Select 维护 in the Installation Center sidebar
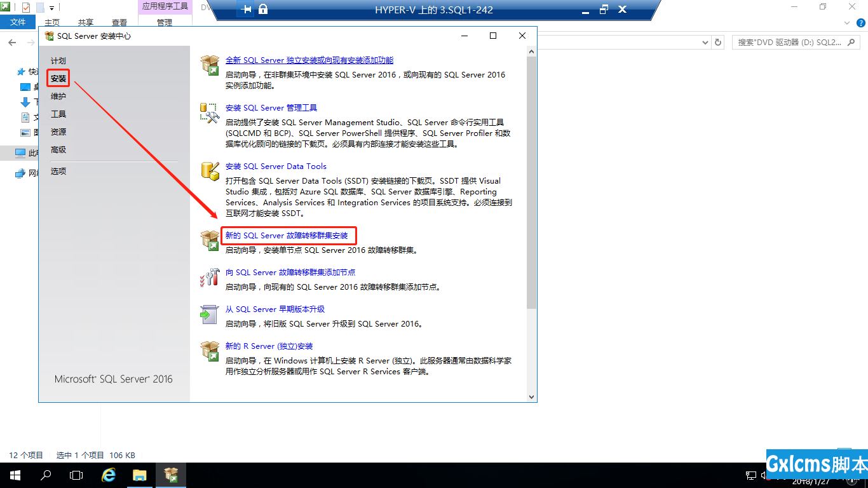 58,96
